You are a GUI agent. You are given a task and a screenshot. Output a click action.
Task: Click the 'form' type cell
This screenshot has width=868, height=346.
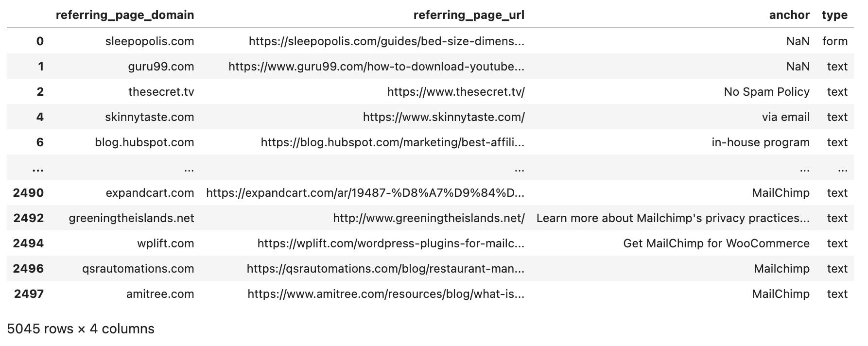point(835,41)
